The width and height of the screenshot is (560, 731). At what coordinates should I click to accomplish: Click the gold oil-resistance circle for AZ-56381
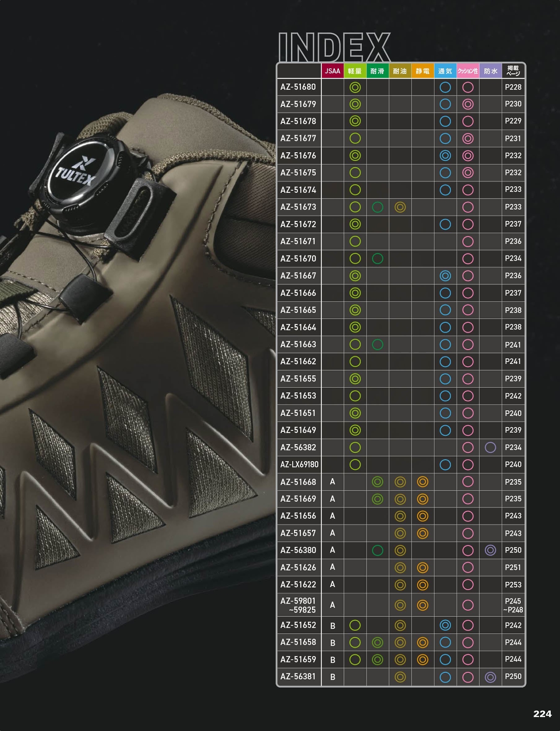[400, 677]
